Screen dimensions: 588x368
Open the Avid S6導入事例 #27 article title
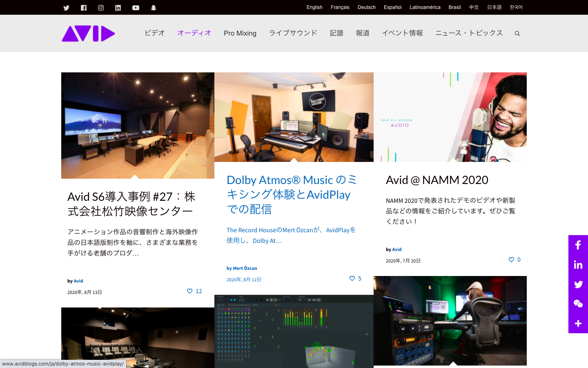131,204
